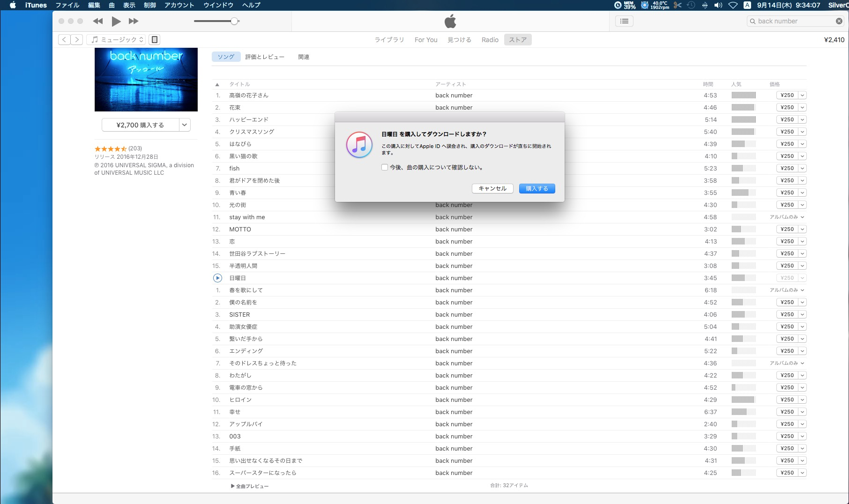The height and width of the screenshot is (504, 849).
Task: Sort by the 時間 column header
Action: tap(708, 84)
